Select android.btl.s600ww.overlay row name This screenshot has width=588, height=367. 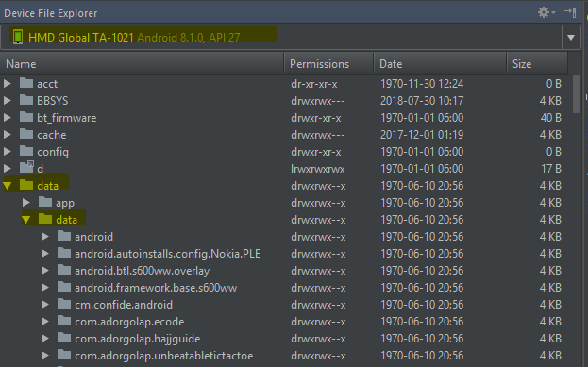[143, 271]
